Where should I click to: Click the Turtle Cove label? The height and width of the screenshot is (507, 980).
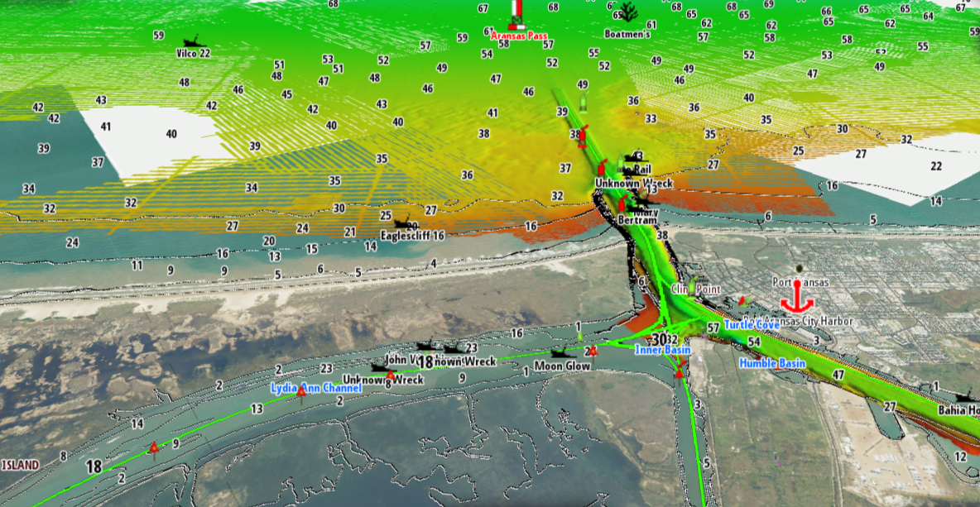click(x=752, y=325)
